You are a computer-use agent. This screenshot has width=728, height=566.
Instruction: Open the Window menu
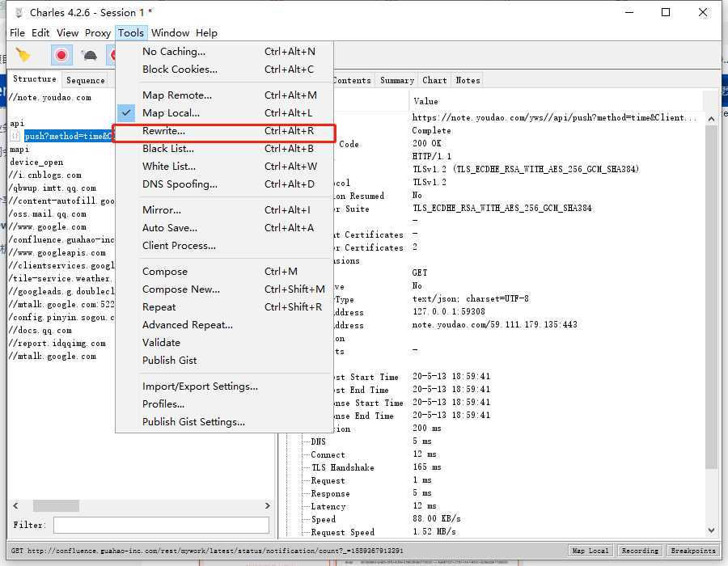(x=170, y=33)
